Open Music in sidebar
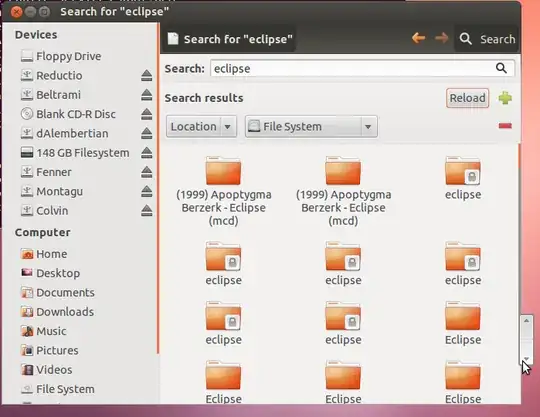The height and width of the screenshot is (417, 540). 43,331
